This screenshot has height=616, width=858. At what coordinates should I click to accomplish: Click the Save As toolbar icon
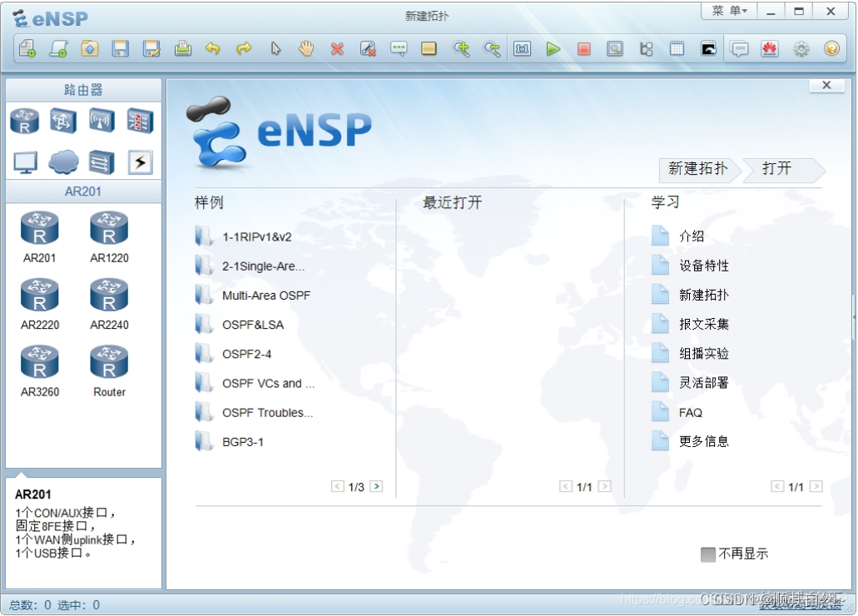point(151,49)
